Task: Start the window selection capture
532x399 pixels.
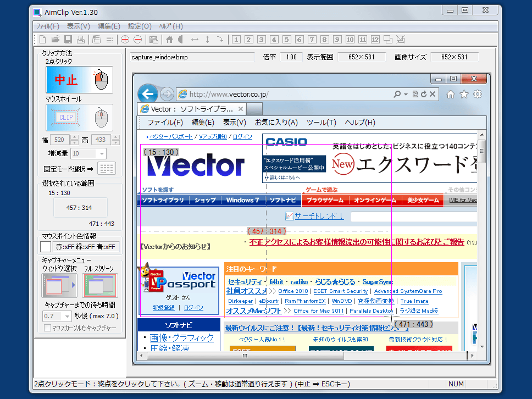Action: point(59,285)
